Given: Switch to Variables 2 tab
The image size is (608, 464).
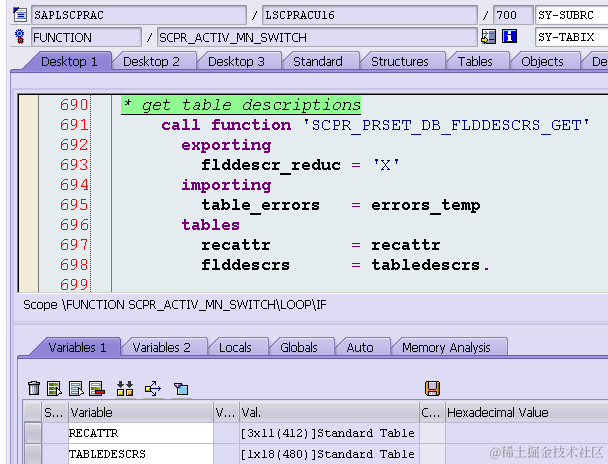Looking at the screenshot, I should pyautogui.click(x=161, y=347).
